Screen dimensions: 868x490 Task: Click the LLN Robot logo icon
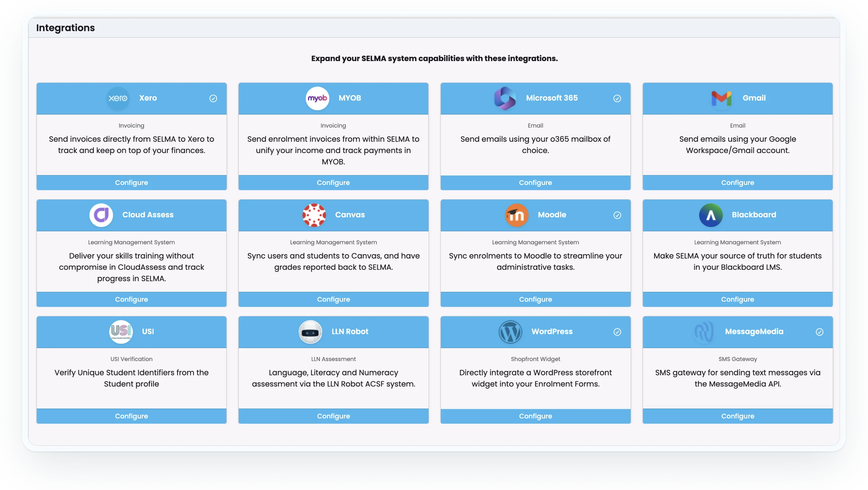(x=311, y=332)
